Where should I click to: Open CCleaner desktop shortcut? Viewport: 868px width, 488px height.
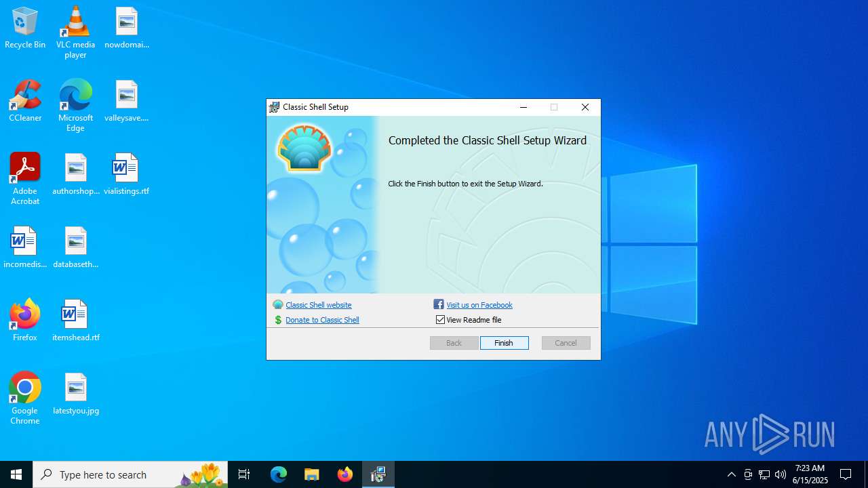[x=25, y=101]
